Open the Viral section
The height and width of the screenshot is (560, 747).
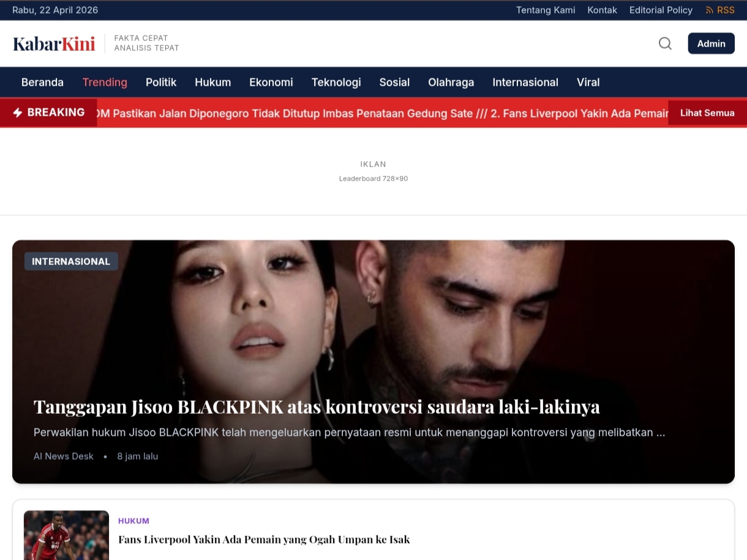coord(588,82)
